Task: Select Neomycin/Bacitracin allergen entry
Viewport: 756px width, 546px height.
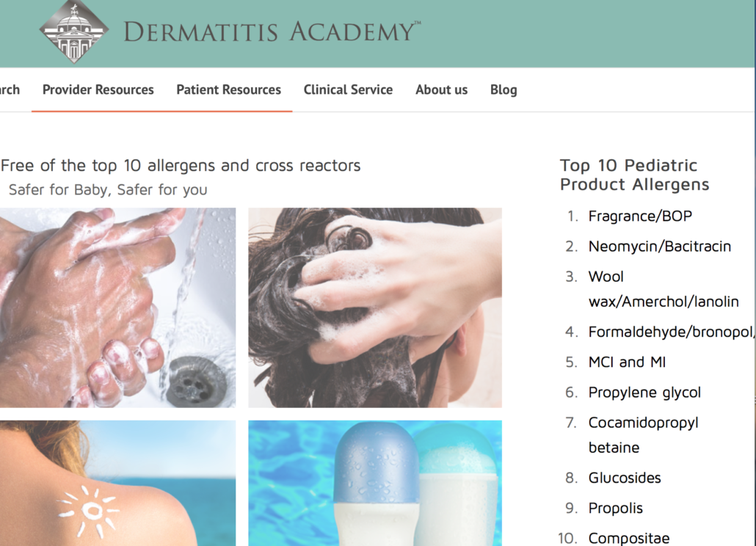Action: 660,247
